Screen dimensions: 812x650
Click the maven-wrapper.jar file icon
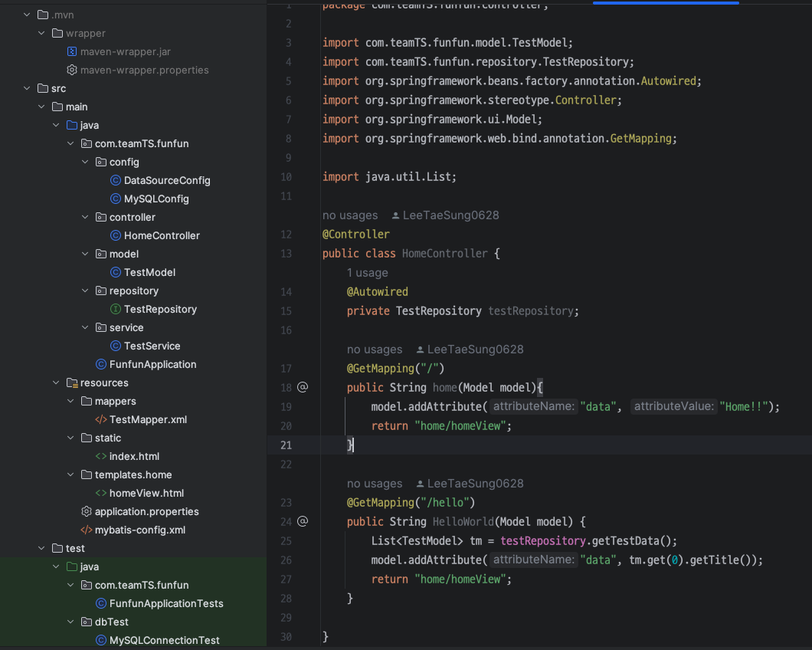72,51
